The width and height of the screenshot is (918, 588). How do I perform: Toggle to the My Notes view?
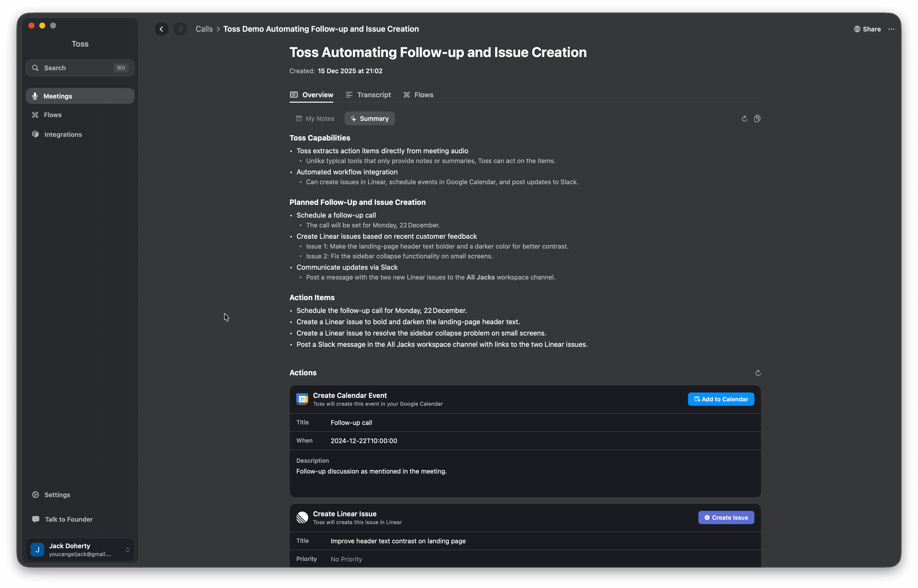[315, 118]
